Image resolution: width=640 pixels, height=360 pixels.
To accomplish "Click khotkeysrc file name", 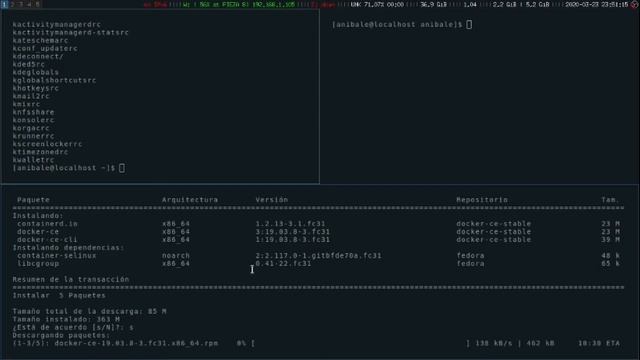I will (36, 88).
